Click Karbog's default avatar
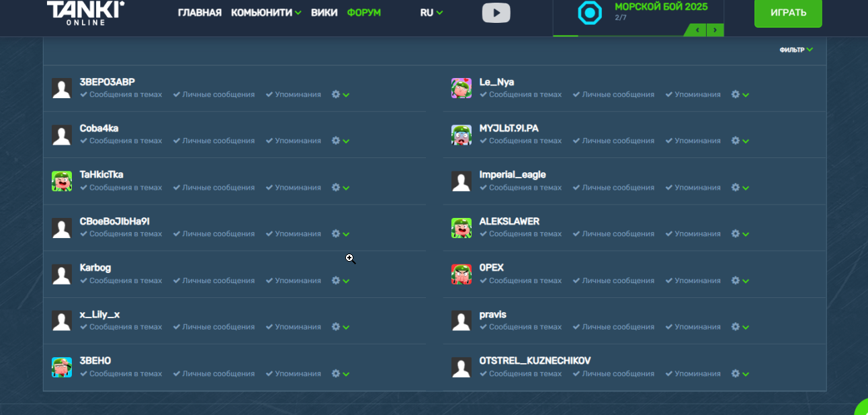The height and width of the screenshot is (415, 868). coord(62,274)
